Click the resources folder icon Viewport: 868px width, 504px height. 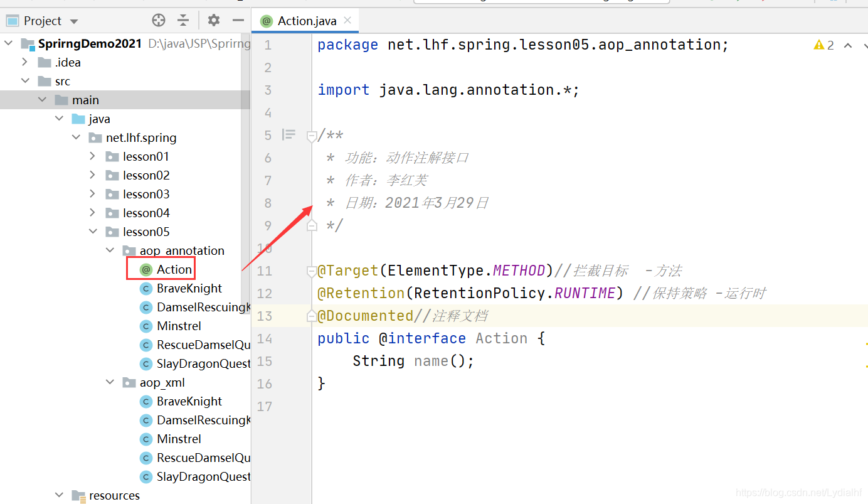pos(78,496)
